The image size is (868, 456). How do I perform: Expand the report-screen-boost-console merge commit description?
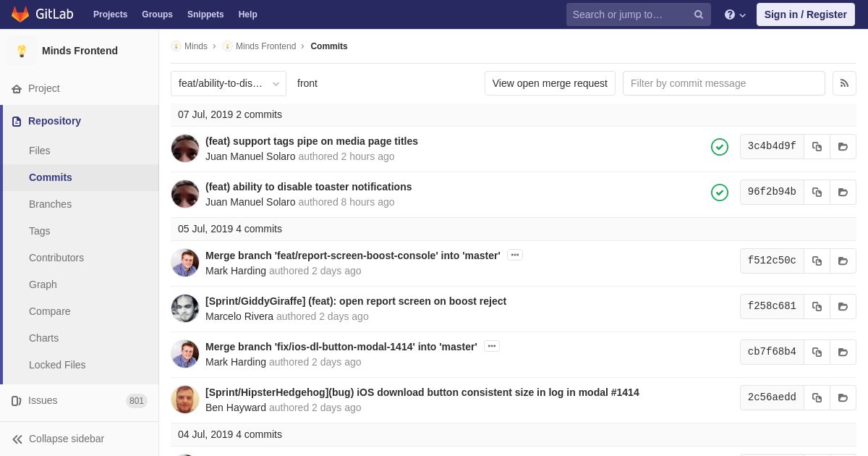515,255
